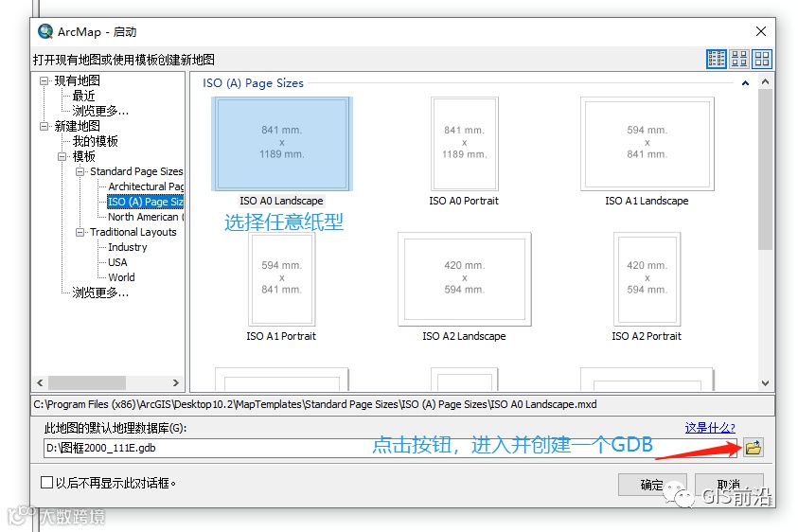The width and height of the screenshot is (798, 532).
Task: Click template list scroll up arrow
Action: (x=765, y=81)
